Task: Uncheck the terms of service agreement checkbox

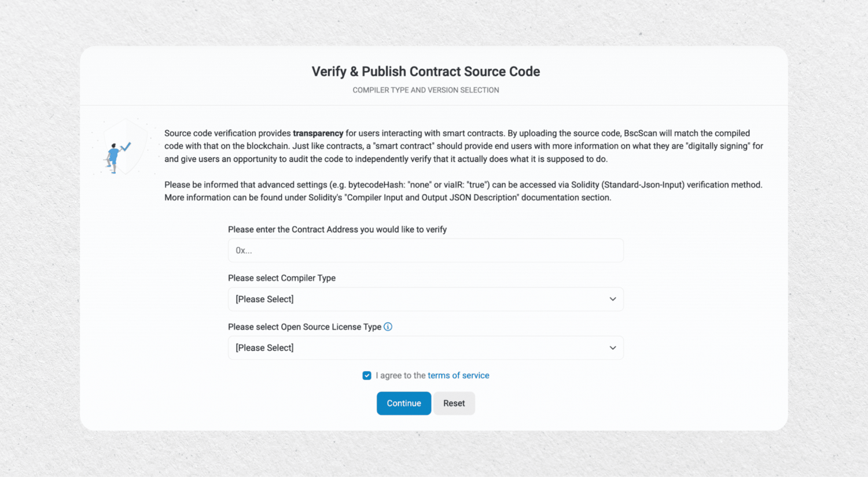Action: pyautogui.click(x=367, y=376)
